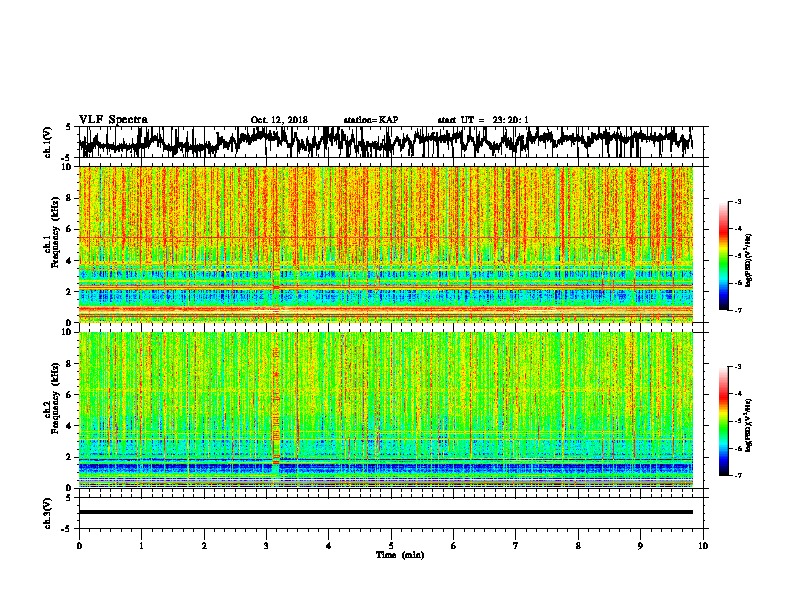The image size is (792, 612).
Task: Click time axis tick label "7"
Action: tap(516, 546)
